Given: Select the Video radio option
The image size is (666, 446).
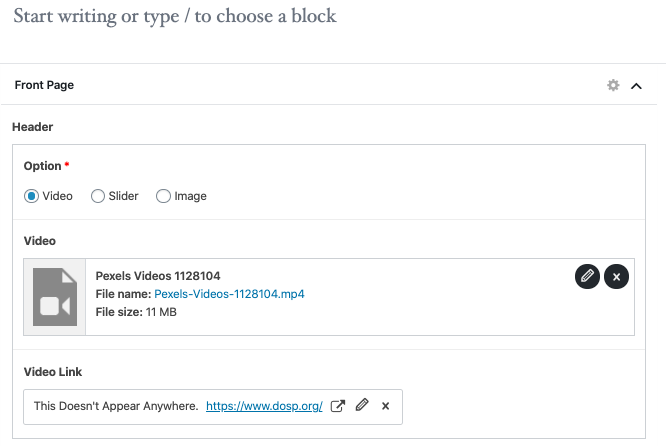Looking at the screenshot, I should click(31, 196).
